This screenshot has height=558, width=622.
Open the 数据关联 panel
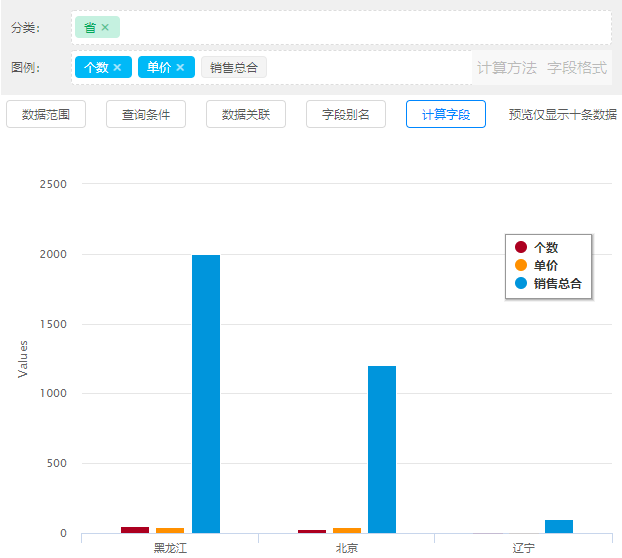point(246,114)
